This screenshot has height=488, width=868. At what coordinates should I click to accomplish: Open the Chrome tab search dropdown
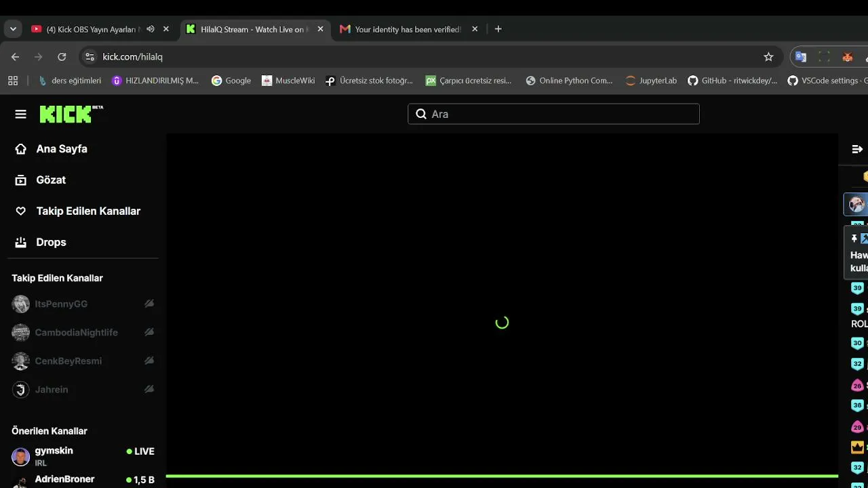point(13,29)
